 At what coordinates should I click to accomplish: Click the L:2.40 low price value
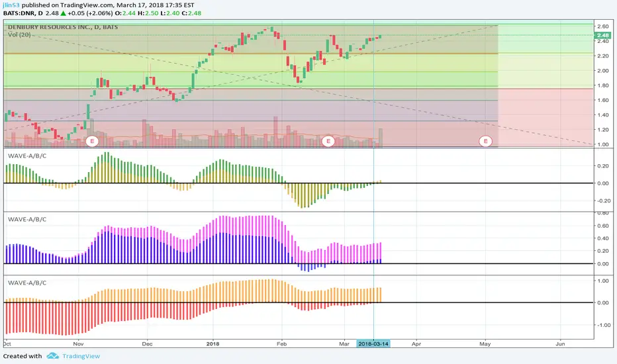[170, 13]
